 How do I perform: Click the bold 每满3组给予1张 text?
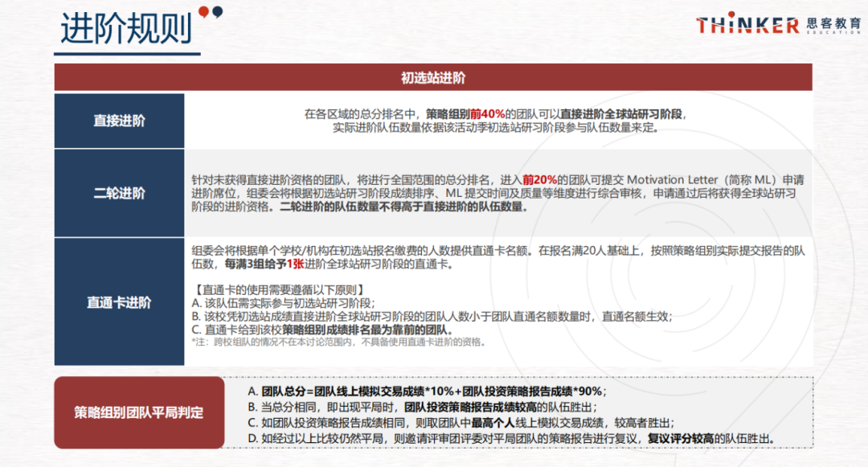pos(264,264)
